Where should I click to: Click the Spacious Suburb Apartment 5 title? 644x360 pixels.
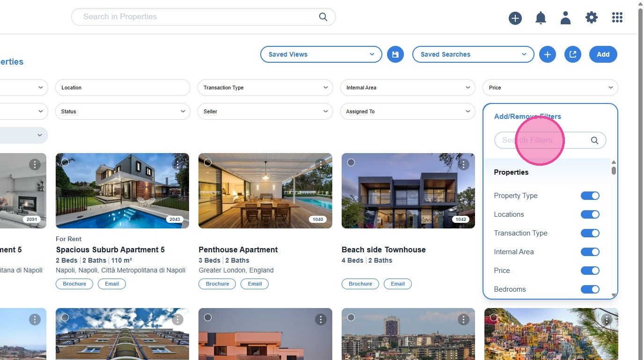tap(110, 250)
